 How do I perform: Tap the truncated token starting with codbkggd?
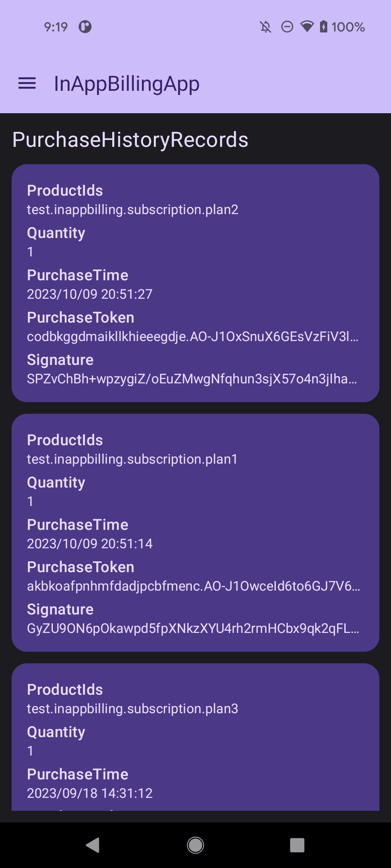tap(193, 337)
